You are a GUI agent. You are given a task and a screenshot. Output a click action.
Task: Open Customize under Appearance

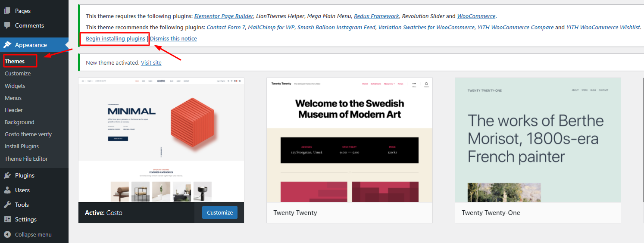click(18, 73)
